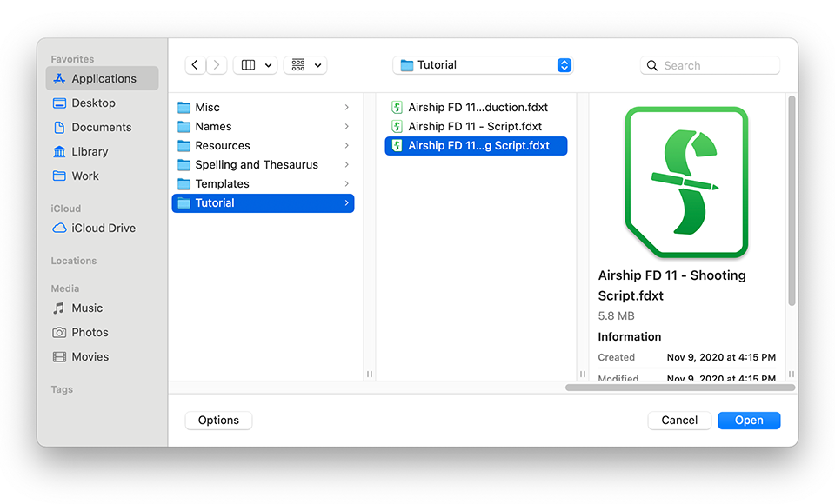Image resolution: width=835 pixels, height=504 pixels.
Task: Open the item grouping options menu
Action: point(304,65)
